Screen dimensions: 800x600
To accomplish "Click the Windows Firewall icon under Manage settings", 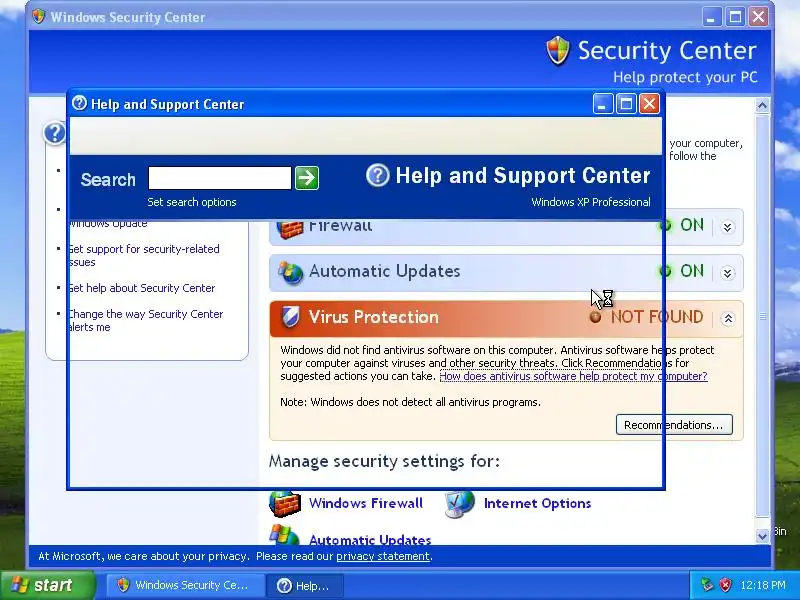I will 285,504.
